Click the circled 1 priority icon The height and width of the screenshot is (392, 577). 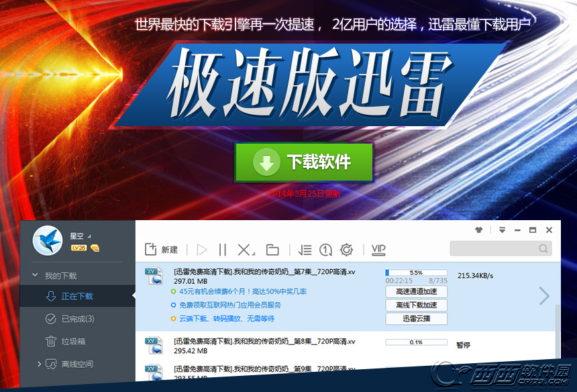[x=325, y=250]
